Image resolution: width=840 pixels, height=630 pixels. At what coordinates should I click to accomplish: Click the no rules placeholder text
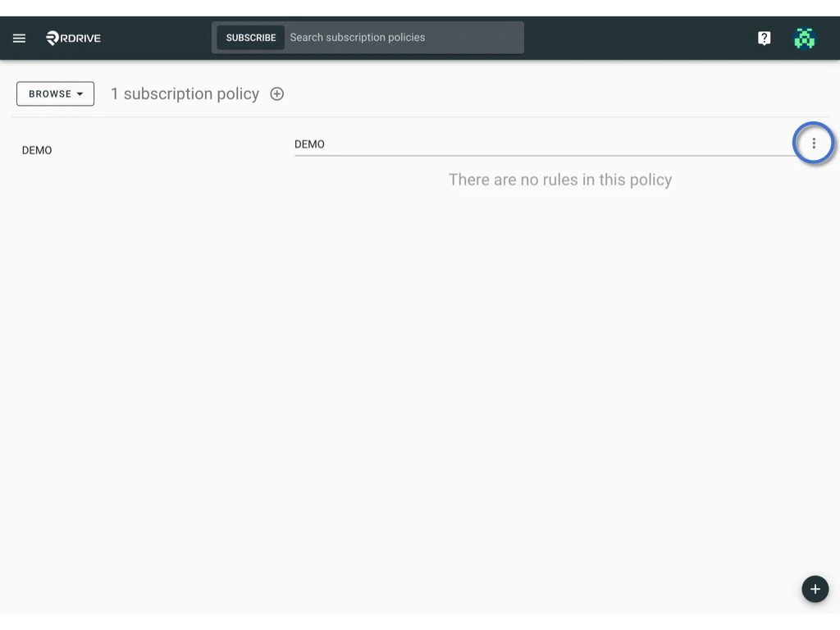[559, 179]
